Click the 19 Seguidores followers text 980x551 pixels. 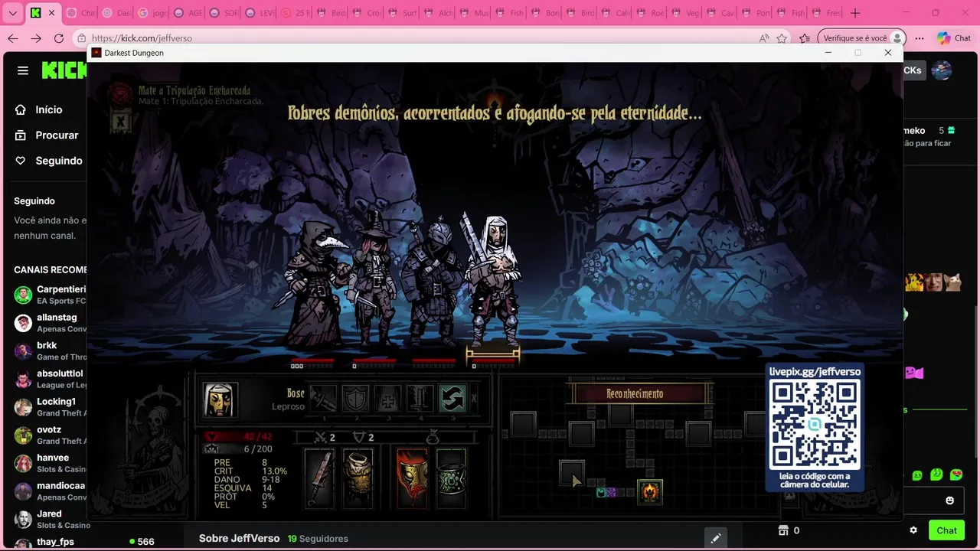(318, 539)
